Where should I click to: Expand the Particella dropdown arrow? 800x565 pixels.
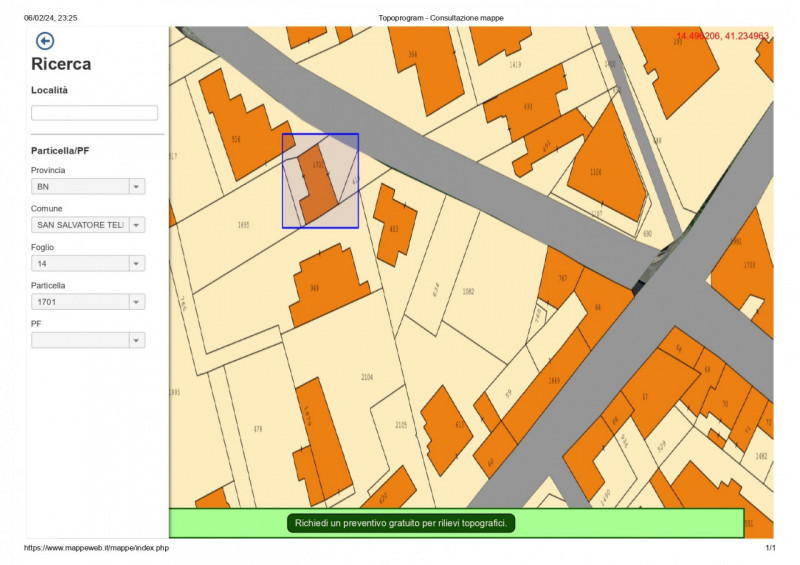tap(137, 302)
